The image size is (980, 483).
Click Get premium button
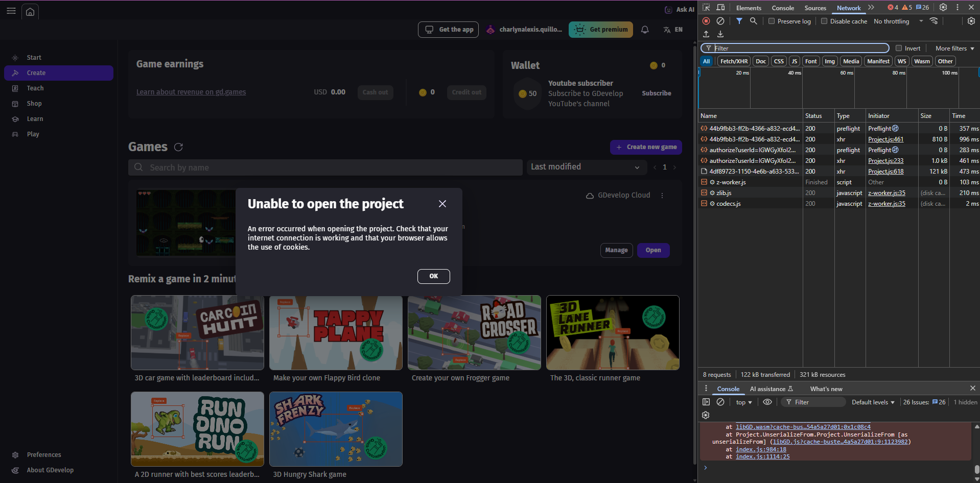601,30
